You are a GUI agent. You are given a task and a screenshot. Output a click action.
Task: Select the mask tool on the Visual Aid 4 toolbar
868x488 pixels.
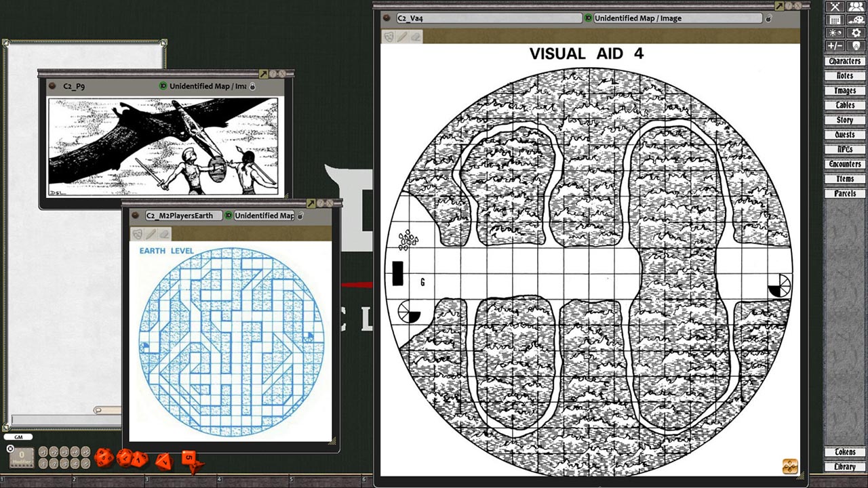click(x=387, y=37)
